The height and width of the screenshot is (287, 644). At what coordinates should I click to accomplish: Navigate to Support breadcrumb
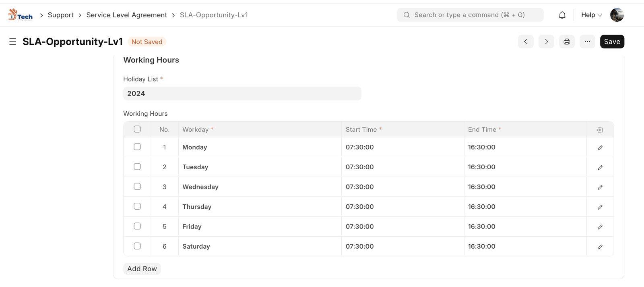point(60,15)
